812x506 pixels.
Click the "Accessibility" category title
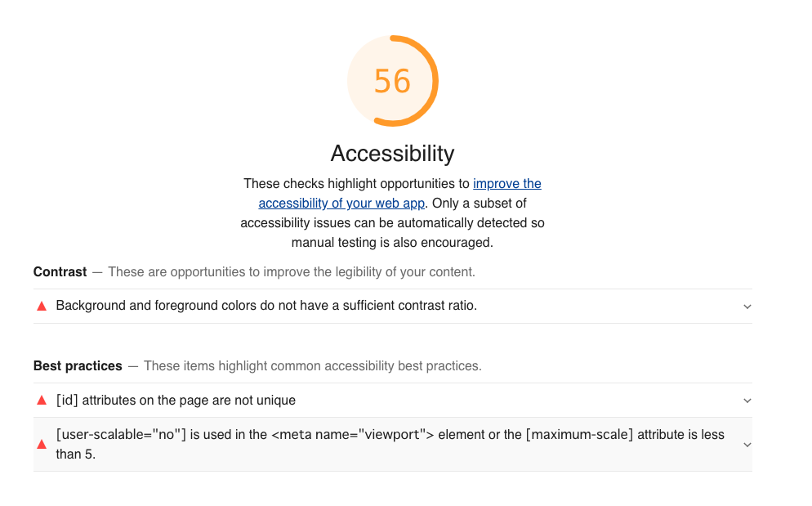coord(392,154)
